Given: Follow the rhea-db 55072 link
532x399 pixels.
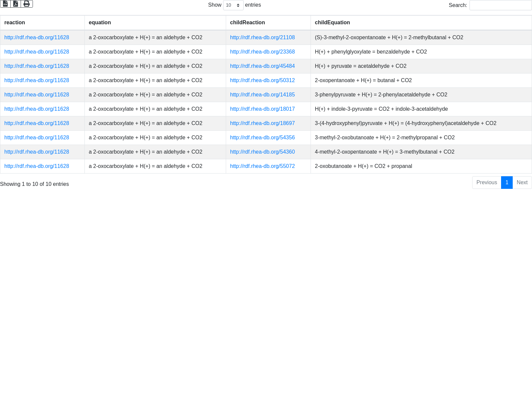Looking at the screenshot, I should click(x=262, y=166).
